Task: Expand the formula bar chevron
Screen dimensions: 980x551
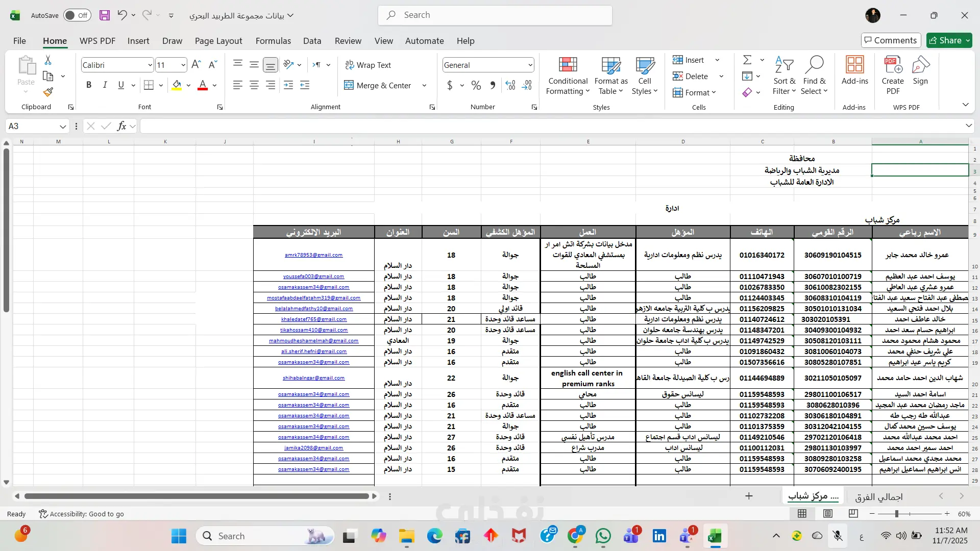Action: coord(968,126)
